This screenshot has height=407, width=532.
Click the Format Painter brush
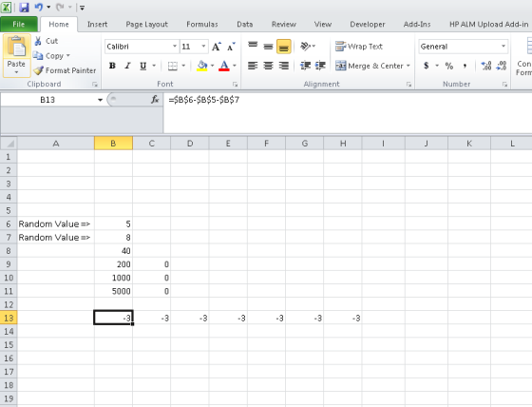click(38, 70)
